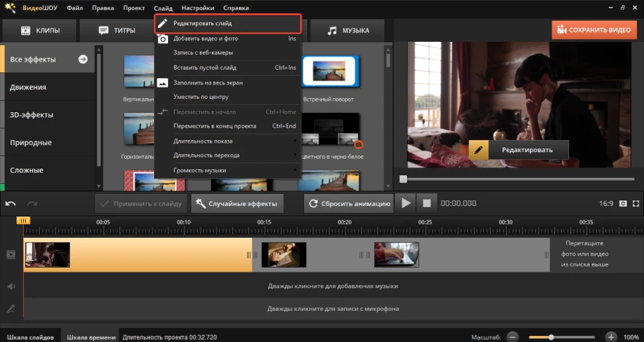Select Все эффекты category
Image resolution: width=644 pixels, height=342 pixels.
click(x=48, y=59)
